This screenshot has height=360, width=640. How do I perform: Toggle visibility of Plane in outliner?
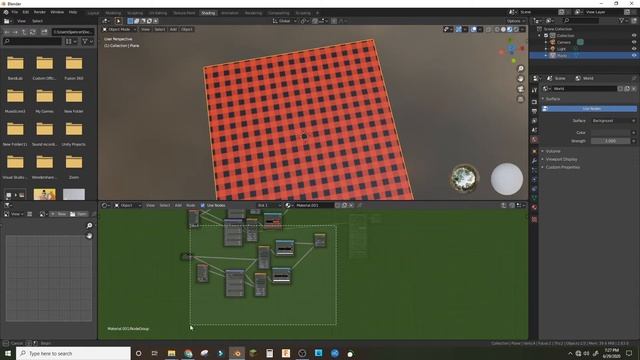pos(634,55)
